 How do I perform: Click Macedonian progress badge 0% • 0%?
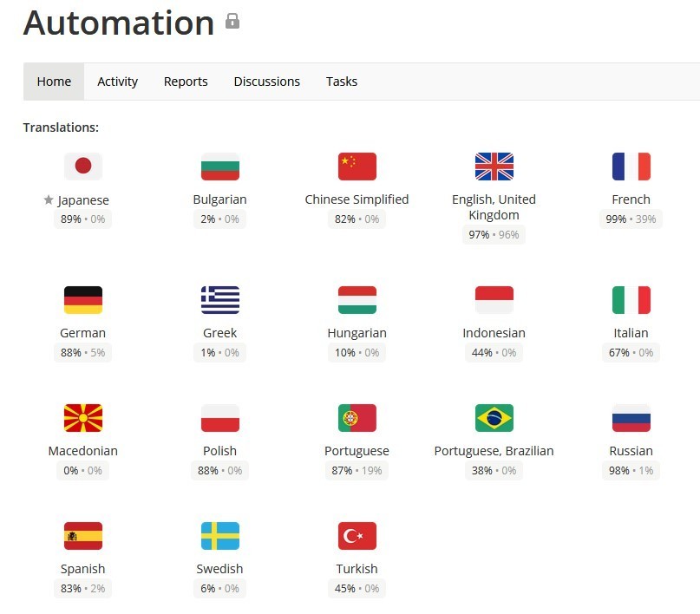[82, 470]
